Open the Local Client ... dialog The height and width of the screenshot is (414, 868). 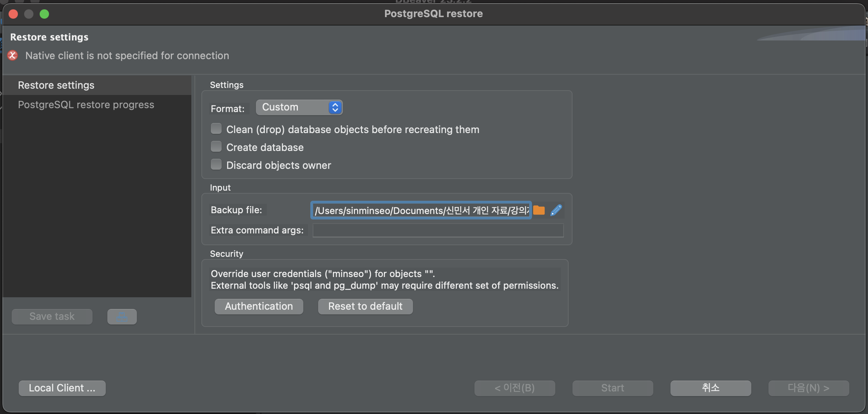pos(62,388)
